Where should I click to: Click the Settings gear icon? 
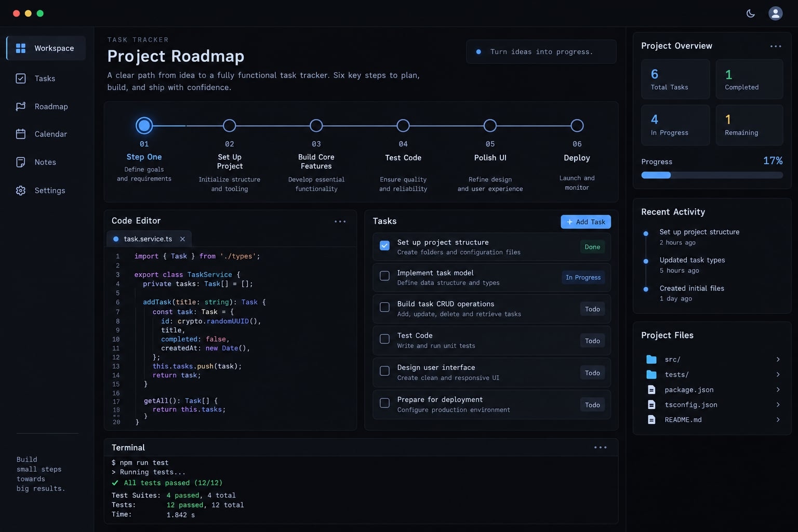click(x=21, y=191)
